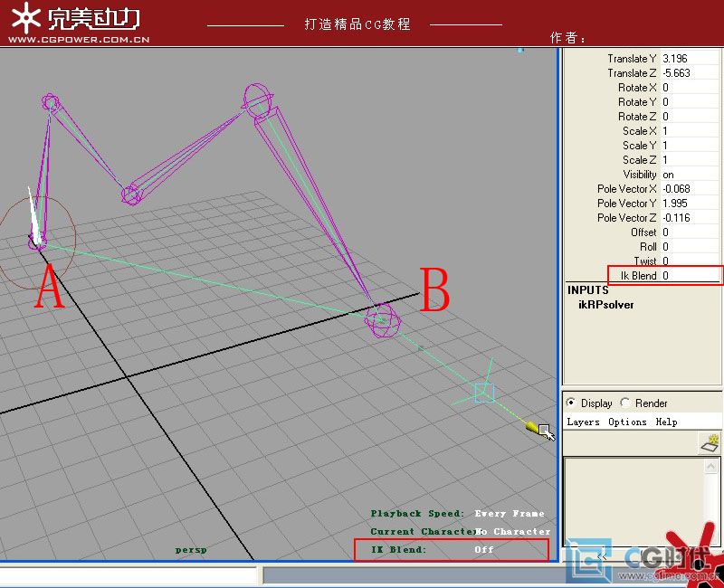724x588 pixels.
Task: Click the Rotate Y value field
Action: point(691,102)
